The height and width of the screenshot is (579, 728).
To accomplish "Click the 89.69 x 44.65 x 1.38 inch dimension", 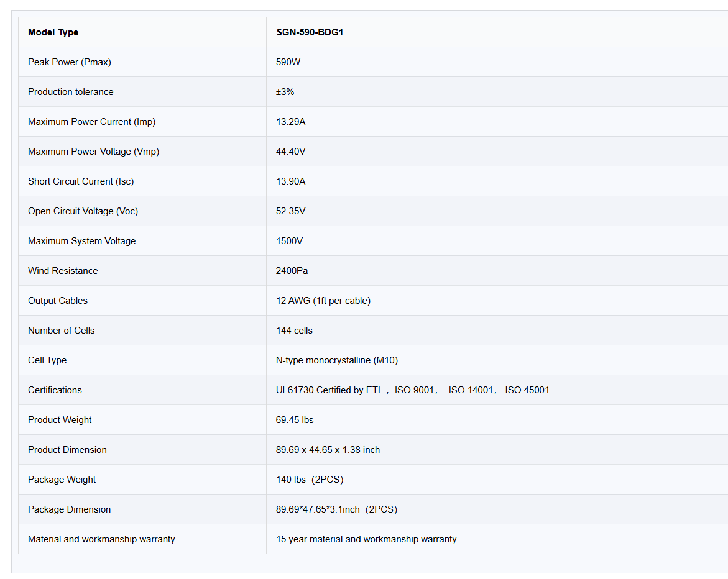I will (328, 450).
